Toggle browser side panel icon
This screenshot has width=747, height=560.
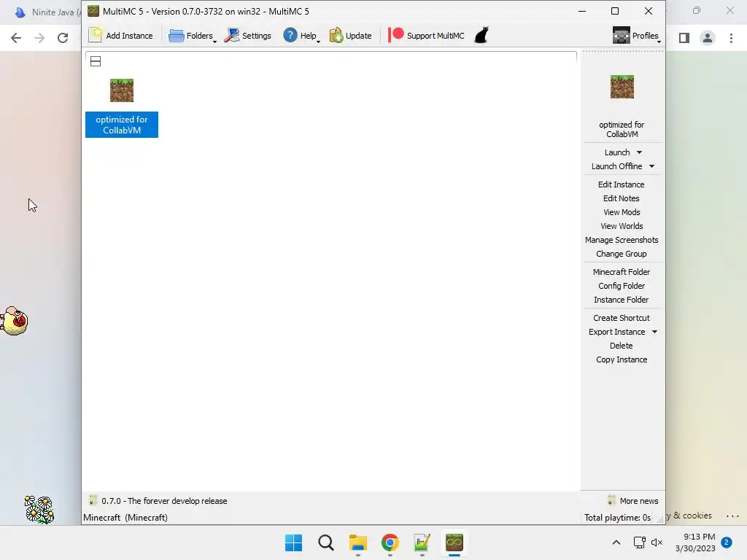click(684, 38)
